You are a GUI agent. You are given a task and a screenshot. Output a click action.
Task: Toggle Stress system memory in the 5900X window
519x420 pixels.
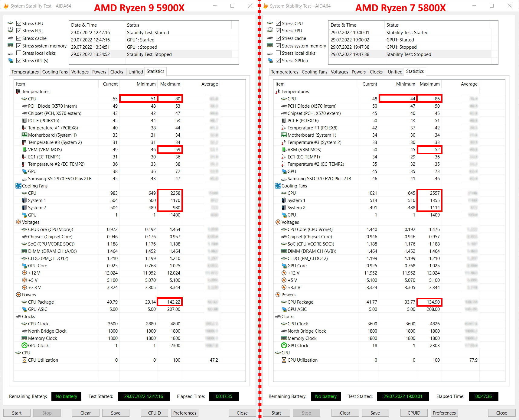19,46
